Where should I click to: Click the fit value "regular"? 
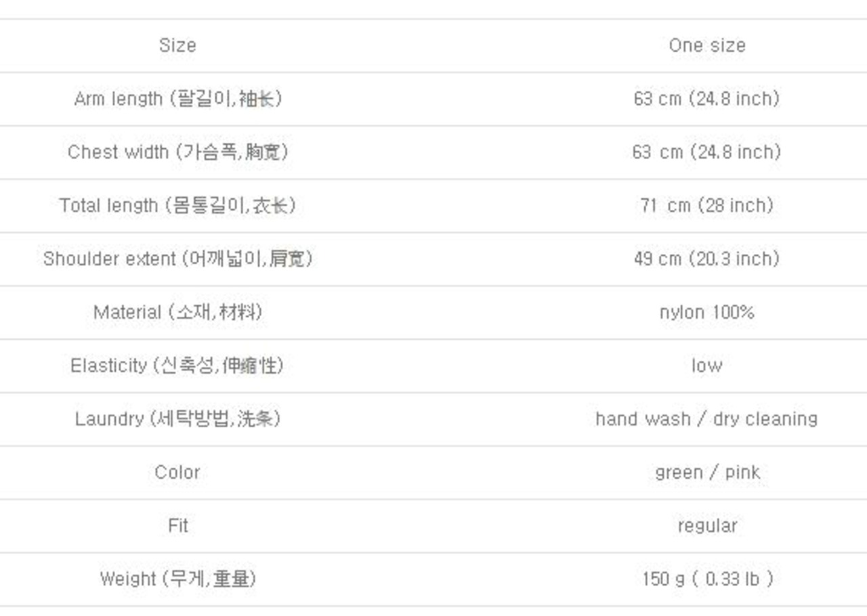pyautogui.click(x=706, y=525)
